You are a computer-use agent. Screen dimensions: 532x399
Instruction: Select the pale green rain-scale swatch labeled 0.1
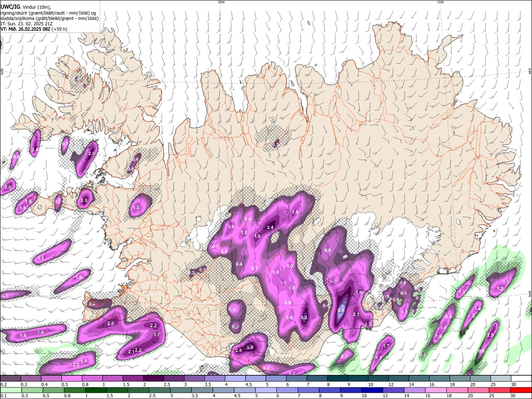[11, 390]
